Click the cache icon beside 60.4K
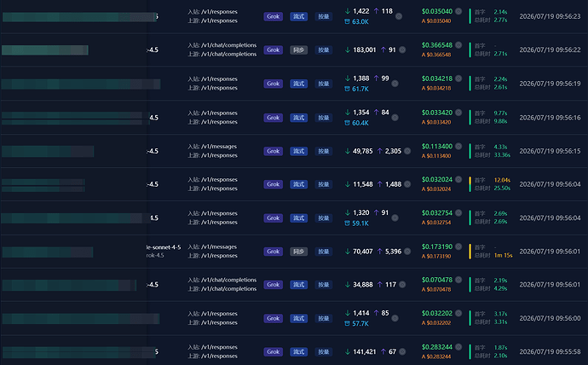The height and width of the screenshot is (365, 588). pos(347,123)
